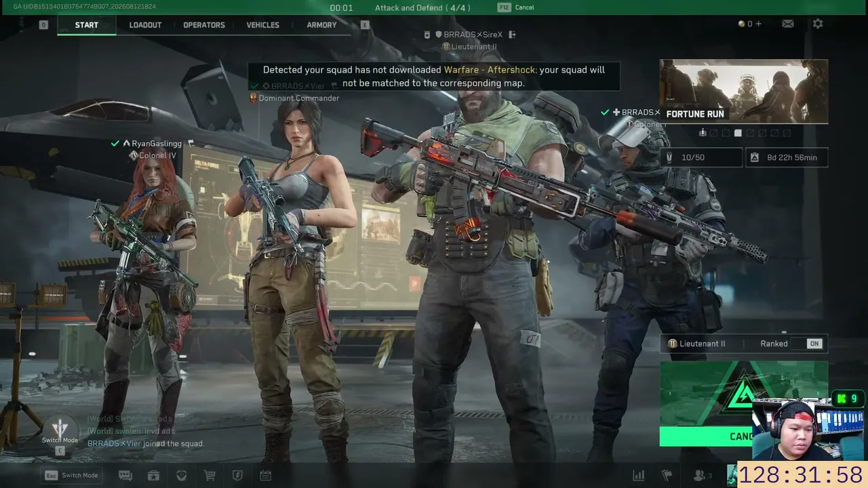Open the Fortune Run event banner
The image size is (868, 488).
[x=744, y=91]
